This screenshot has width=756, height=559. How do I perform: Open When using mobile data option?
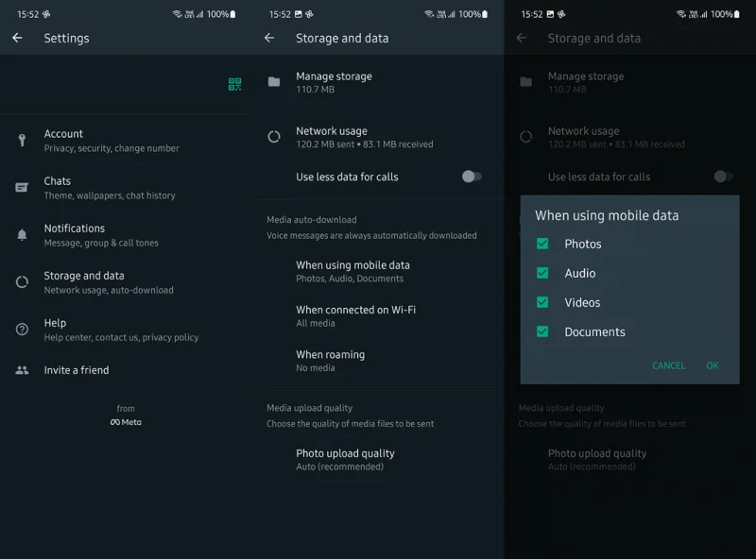click(x=378, y=271)
